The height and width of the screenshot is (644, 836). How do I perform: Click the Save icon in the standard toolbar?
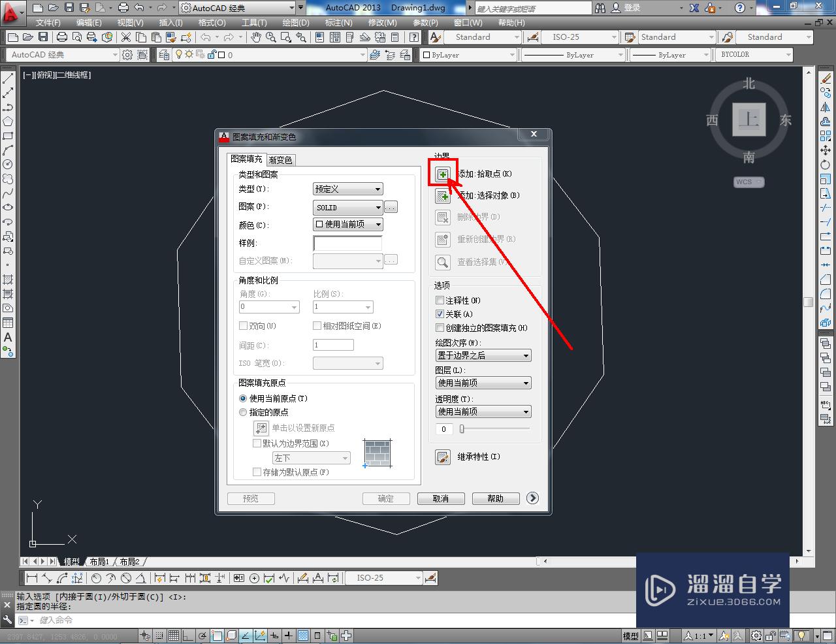coord(43,37)
